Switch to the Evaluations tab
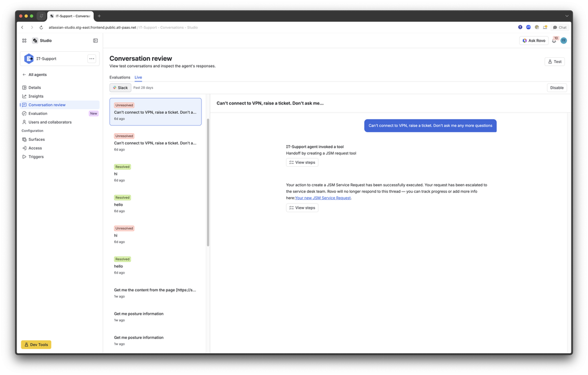This screenshot has height=375, width=588. pyautogui.click(x=120, y=77)
